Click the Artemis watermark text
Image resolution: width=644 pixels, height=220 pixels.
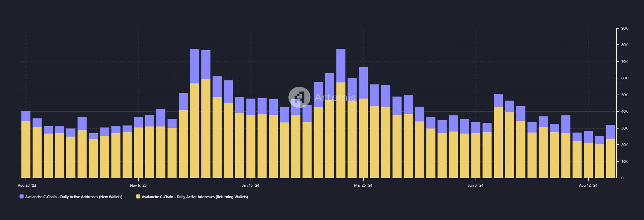tap(335, 98)
